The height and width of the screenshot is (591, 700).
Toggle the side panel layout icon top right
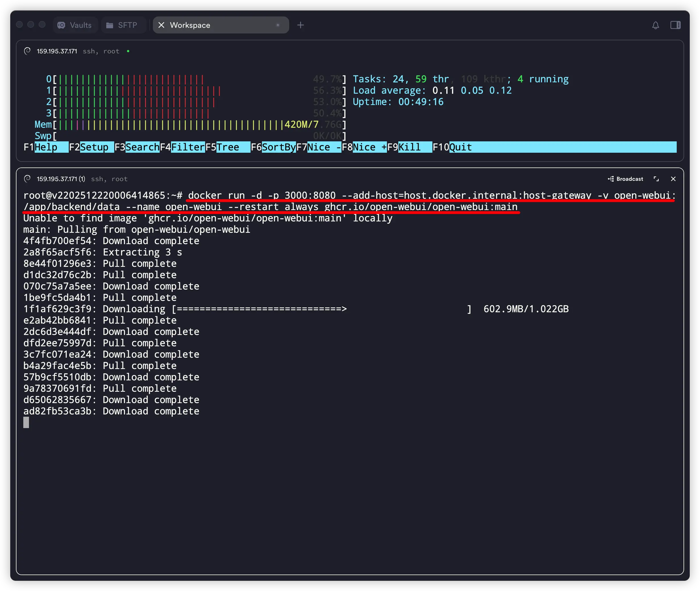point(676,25)
